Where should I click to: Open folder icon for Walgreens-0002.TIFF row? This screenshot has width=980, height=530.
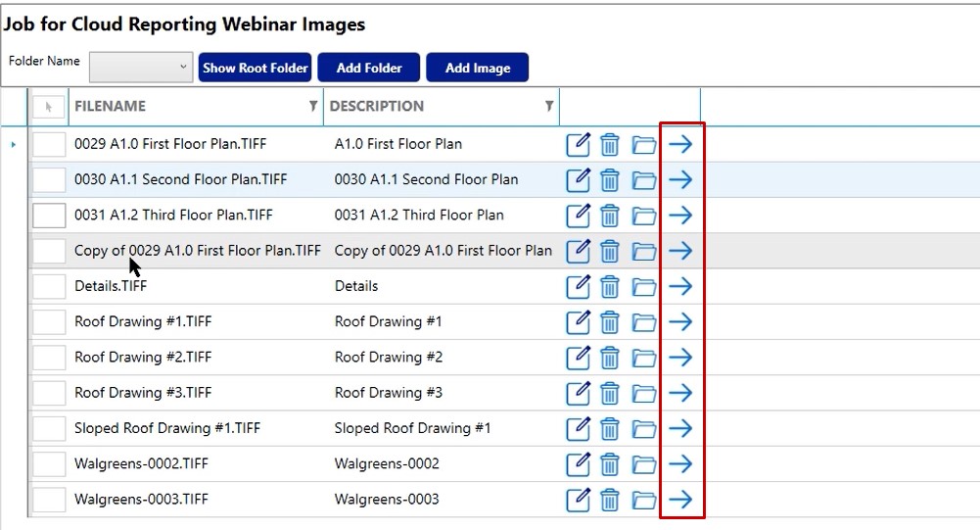tap(643, 464)
